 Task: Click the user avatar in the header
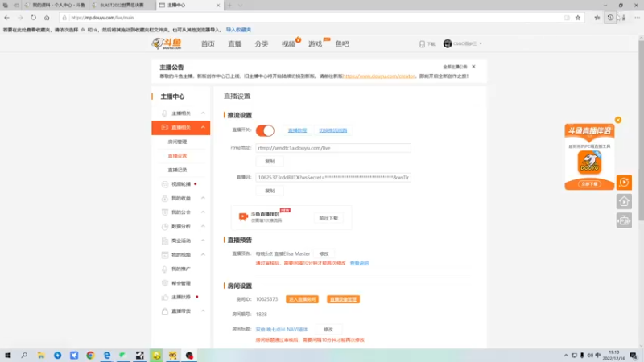448,43
